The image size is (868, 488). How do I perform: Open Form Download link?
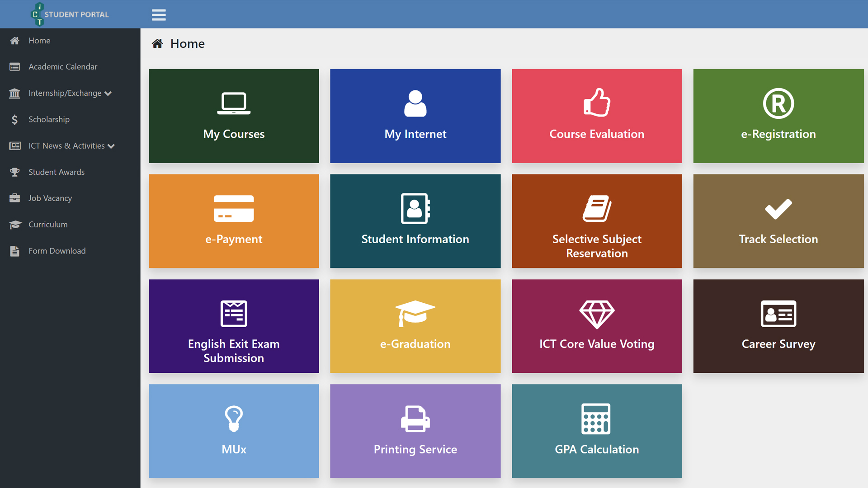[x=57, y=251]
